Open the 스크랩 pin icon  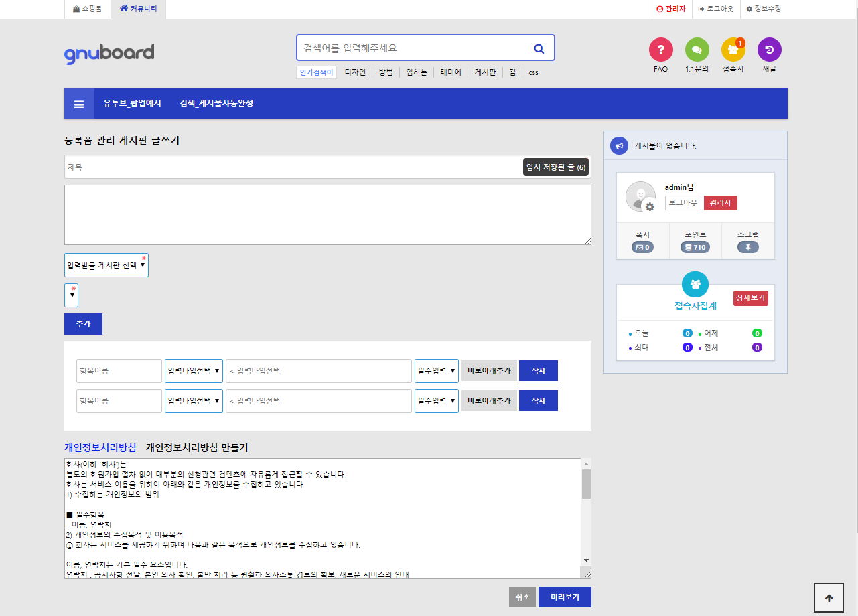pyautogui.click(x=747, y=247)
